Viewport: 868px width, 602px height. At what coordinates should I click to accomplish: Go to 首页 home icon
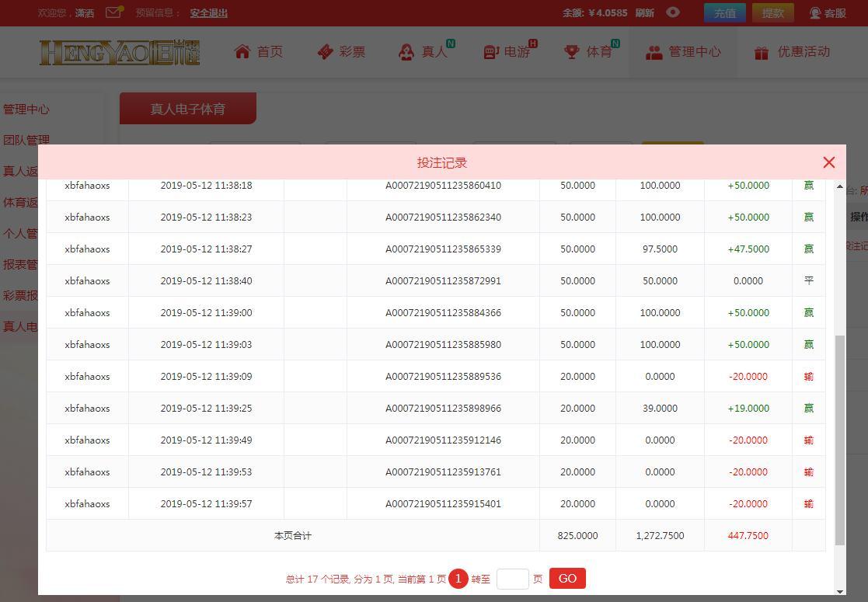coord(242,51)
